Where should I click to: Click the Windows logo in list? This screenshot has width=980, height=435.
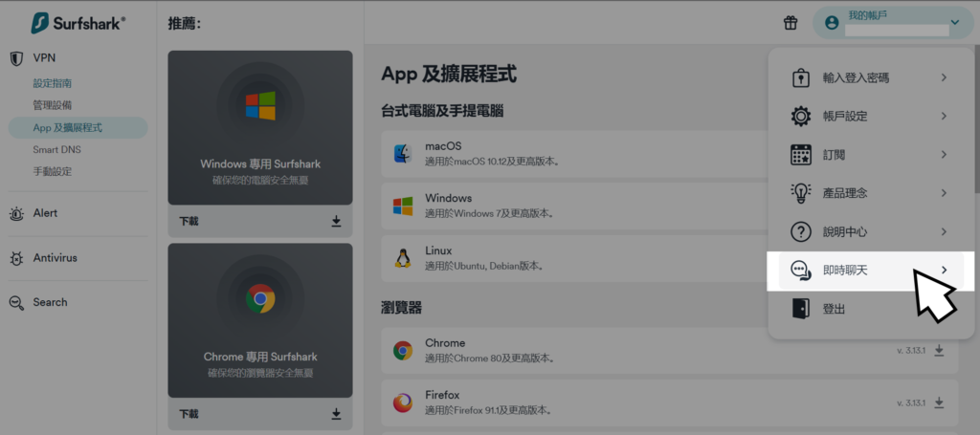pos(403,206)
